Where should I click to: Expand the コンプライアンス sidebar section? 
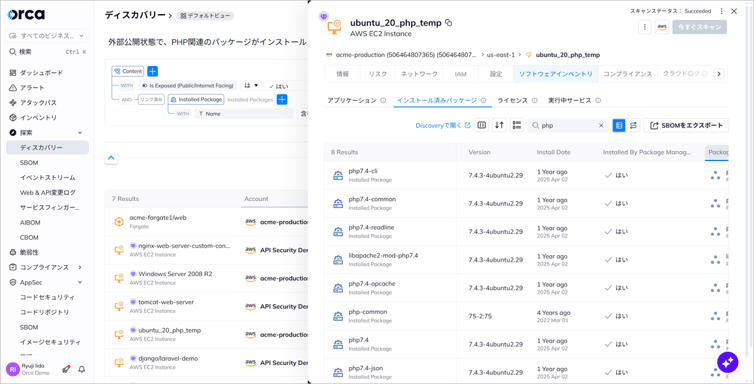(80, 267)
